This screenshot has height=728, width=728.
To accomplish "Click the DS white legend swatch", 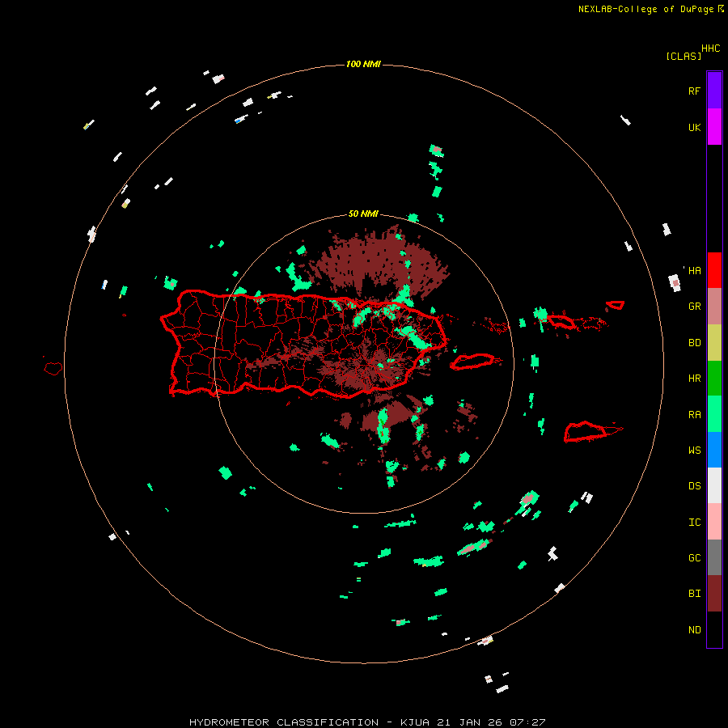I will pyautogui.click(x=714, y=485).
